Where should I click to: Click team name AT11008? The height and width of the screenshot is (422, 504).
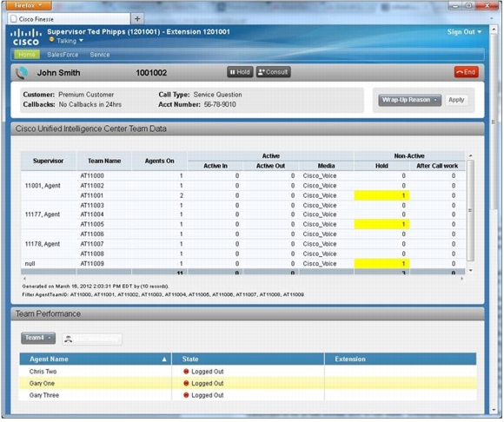click(x=92, y=254)
